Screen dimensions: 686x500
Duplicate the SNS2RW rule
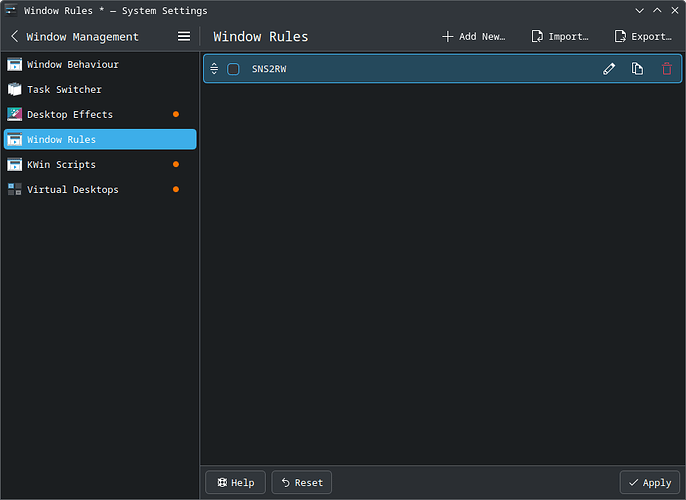(637, 69)
